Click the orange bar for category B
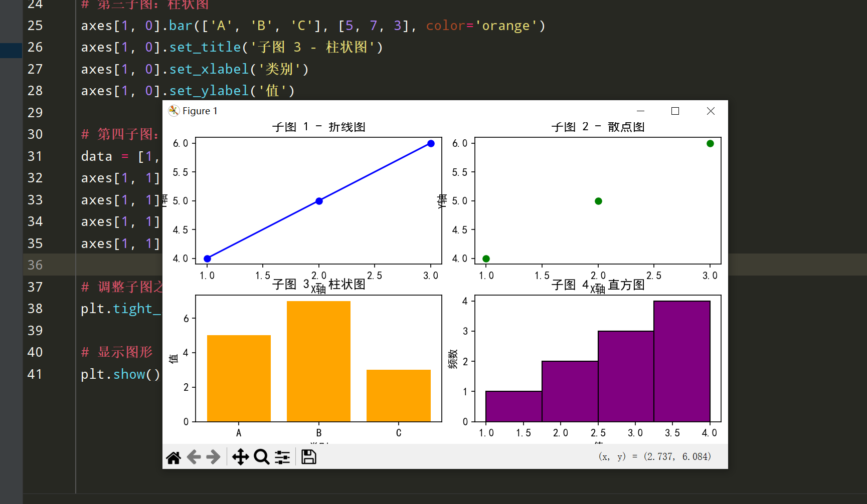The height and width of the screenshot is (504, 867). 318,361
